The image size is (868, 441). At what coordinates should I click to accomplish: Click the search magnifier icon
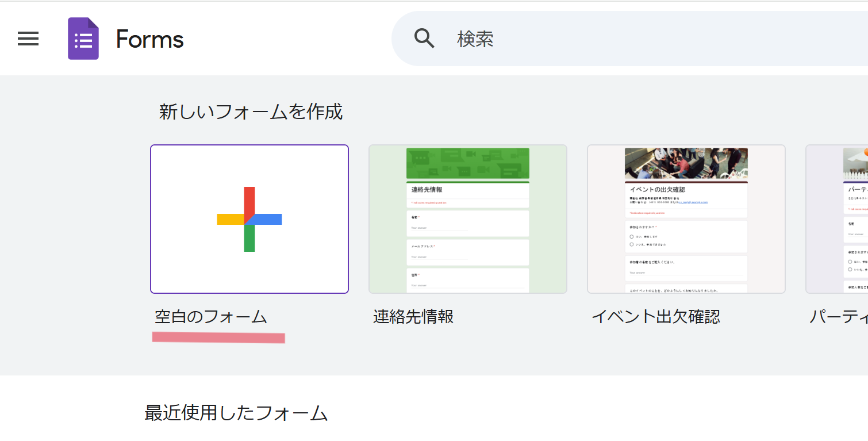[424, 39]
